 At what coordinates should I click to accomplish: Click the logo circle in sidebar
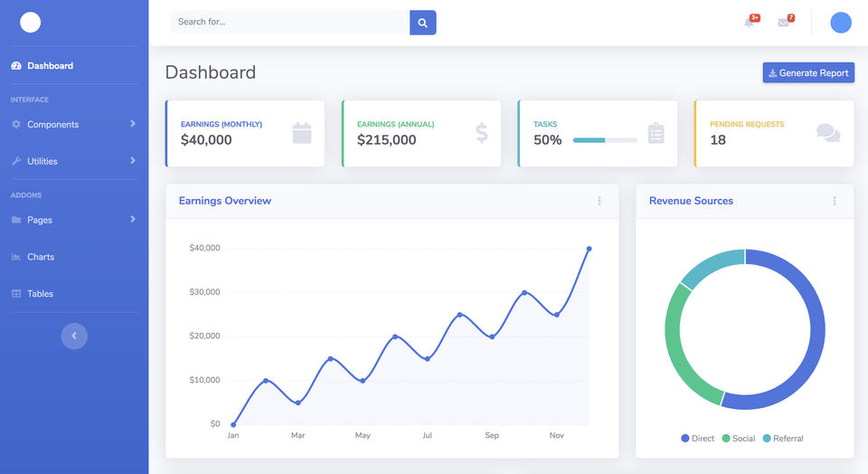tap(31, 23)
